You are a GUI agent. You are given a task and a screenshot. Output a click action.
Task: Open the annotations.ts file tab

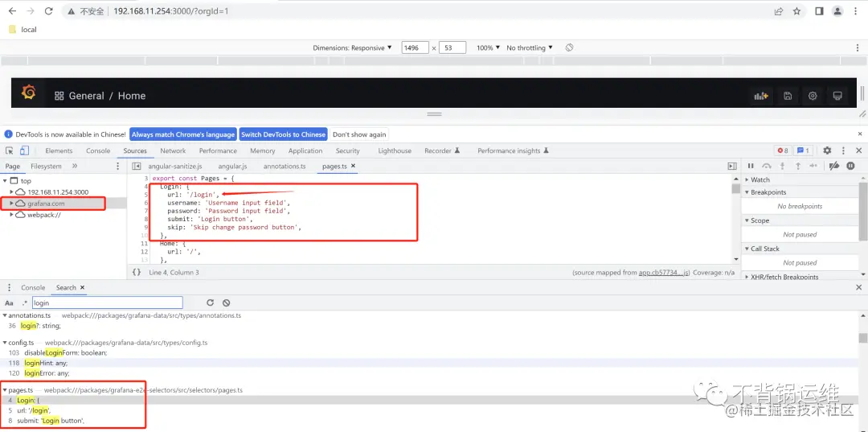[285, 167]
